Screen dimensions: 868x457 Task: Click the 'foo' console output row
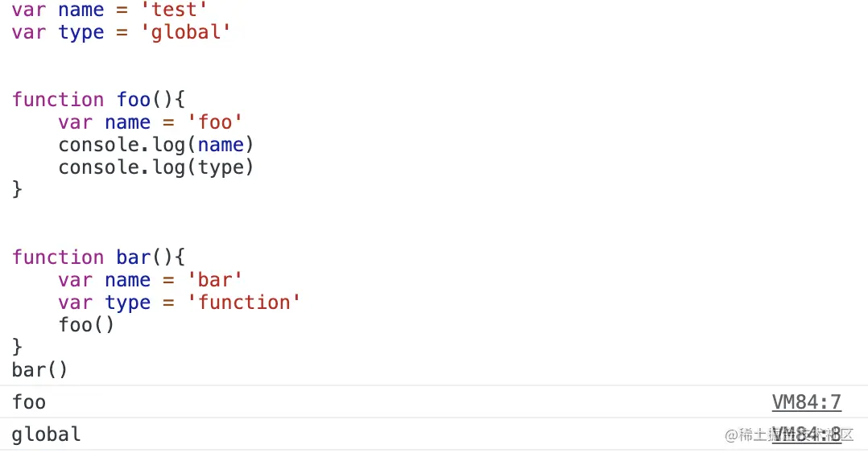point(434,402)
